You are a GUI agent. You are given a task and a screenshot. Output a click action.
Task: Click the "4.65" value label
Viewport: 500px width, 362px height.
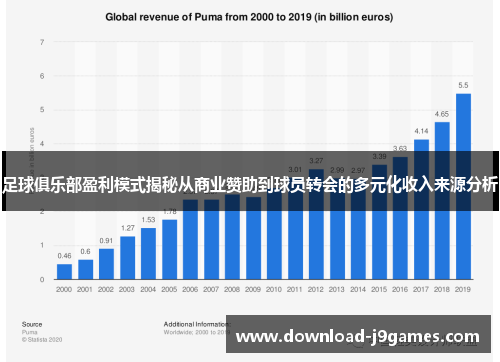(442, 114)
